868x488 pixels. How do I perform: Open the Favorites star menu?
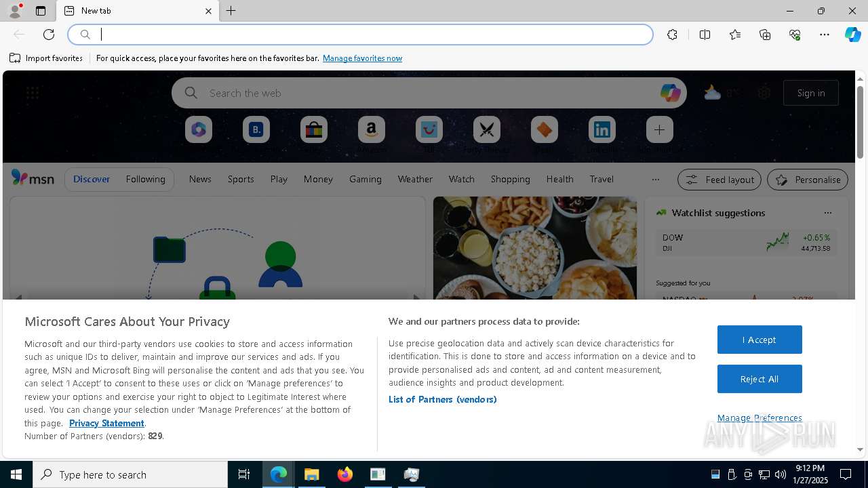pos(735,35)
